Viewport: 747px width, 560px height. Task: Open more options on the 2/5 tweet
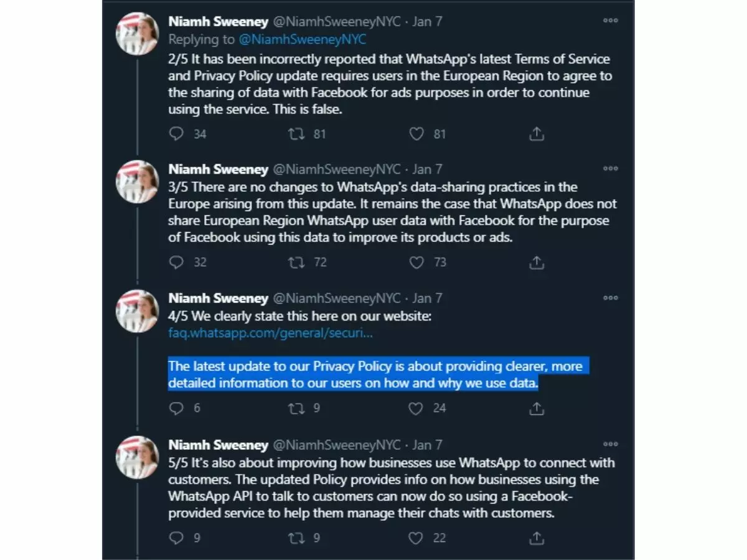click(611, 21)
